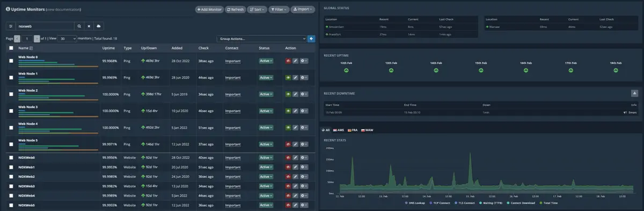Change the View count 30 dropdown
The height and width of the screenshot is (211, 644).
point(67,39)
